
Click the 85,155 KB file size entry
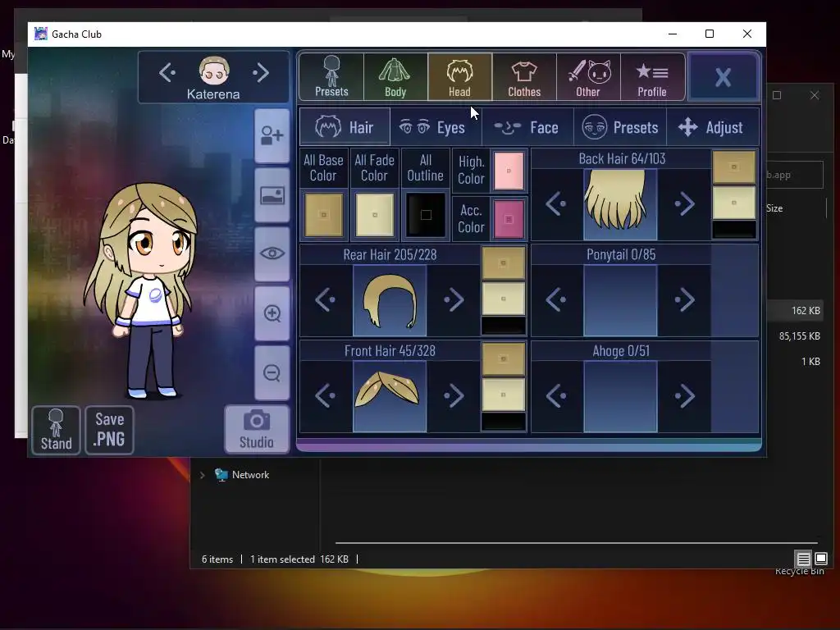point(799,336)
